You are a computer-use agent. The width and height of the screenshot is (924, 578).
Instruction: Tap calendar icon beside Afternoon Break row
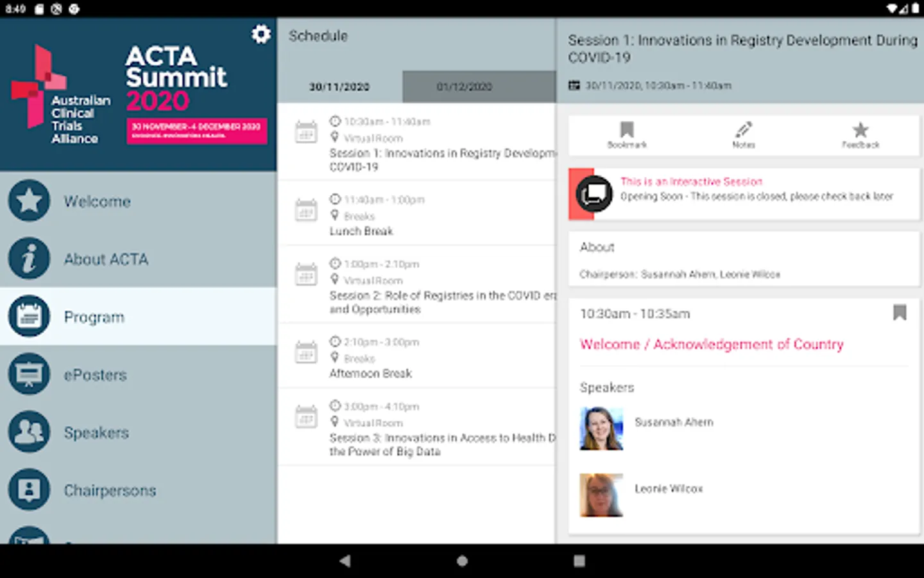pyautogui.click(x=306, y=353)
